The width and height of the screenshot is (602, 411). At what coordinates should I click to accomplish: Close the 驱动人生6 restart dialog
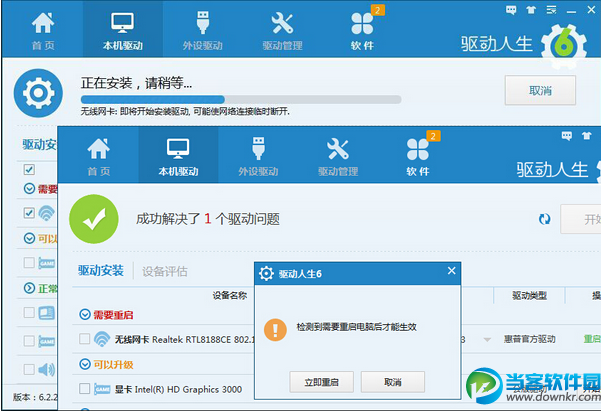click(452, 271)
